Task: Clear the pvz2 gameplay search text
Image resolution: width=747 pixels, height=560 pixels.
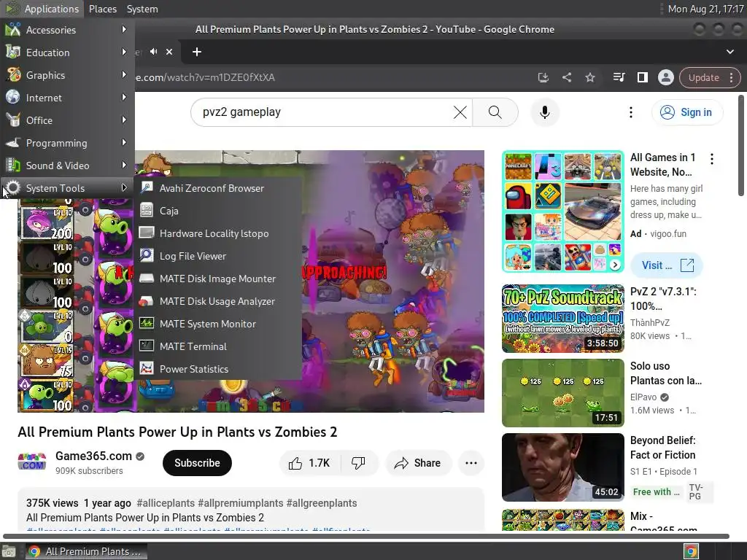Action: [460, 112]
